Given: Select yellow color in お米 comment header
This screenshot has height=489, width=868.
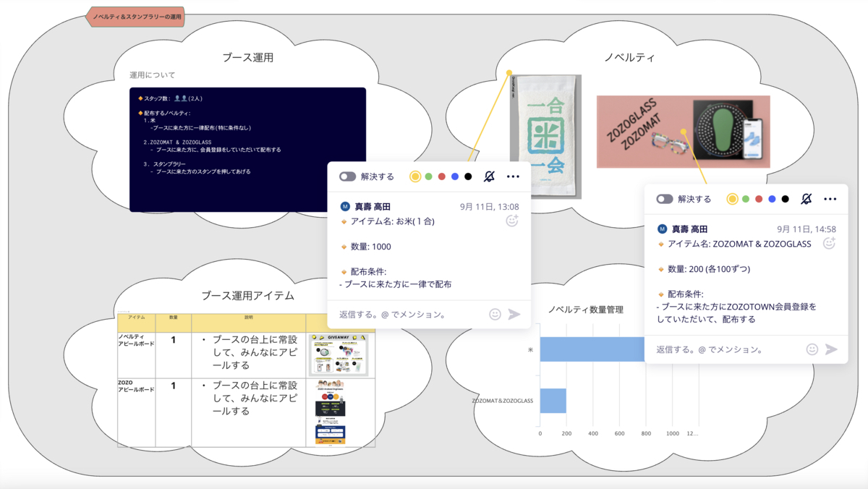Looking at the screenshot, I should pyautogui.click(x=415, y=177).
